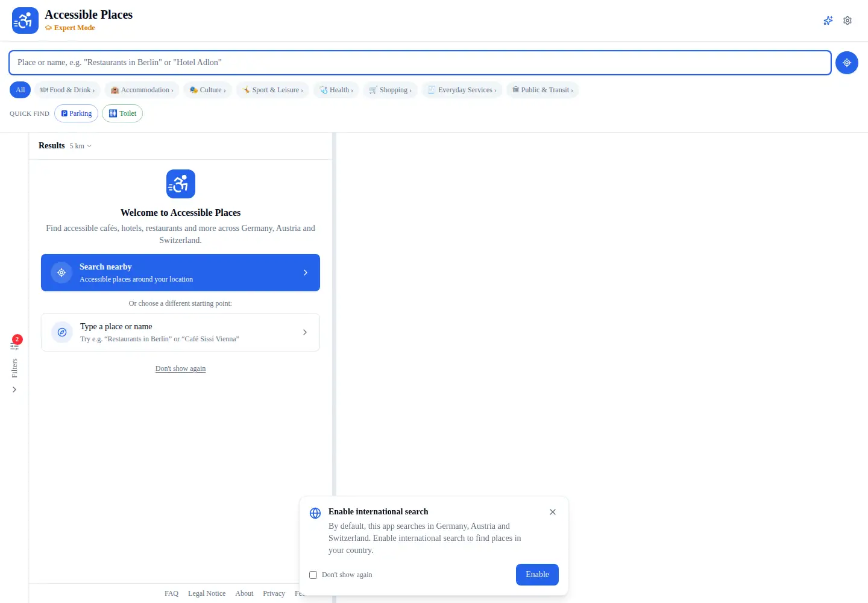
Task: Click the welcome panel's Don't show again link
Action: click(180, 368)
